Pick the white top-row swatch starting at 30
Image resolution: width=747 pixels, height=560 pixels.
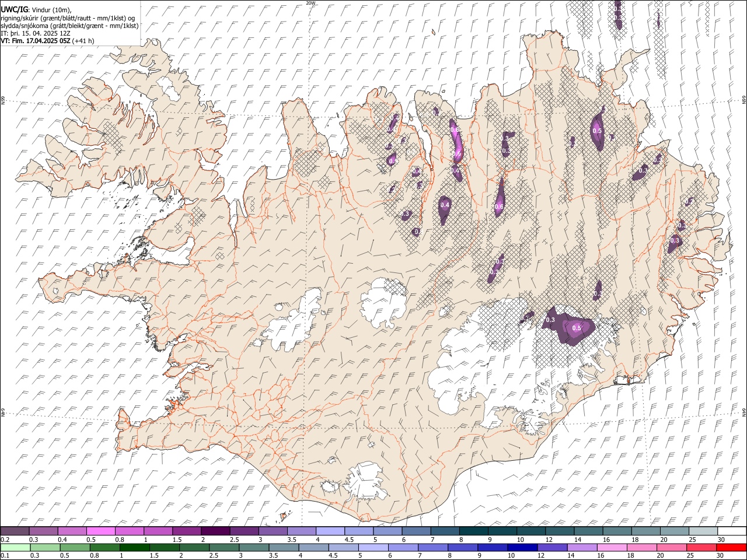pyautogui.click(x=731, y=531)
